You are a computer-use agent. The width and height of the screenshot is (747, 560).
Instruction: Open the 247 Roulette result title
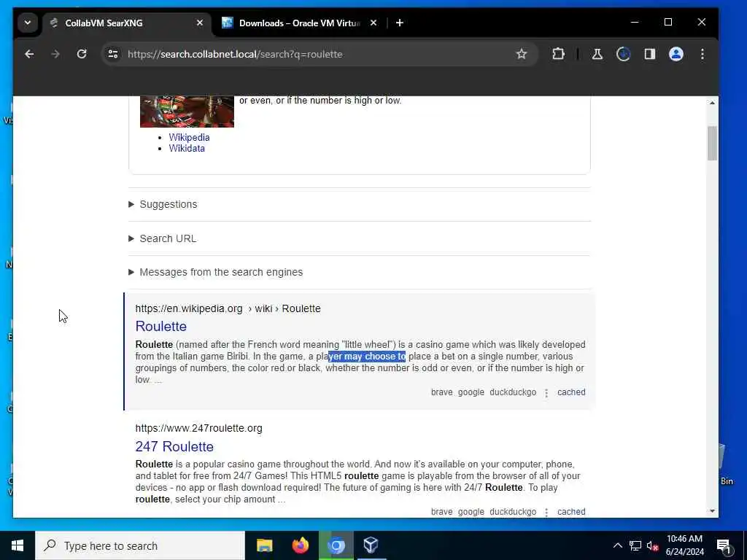pyautogui.click(x=174, y=447)
